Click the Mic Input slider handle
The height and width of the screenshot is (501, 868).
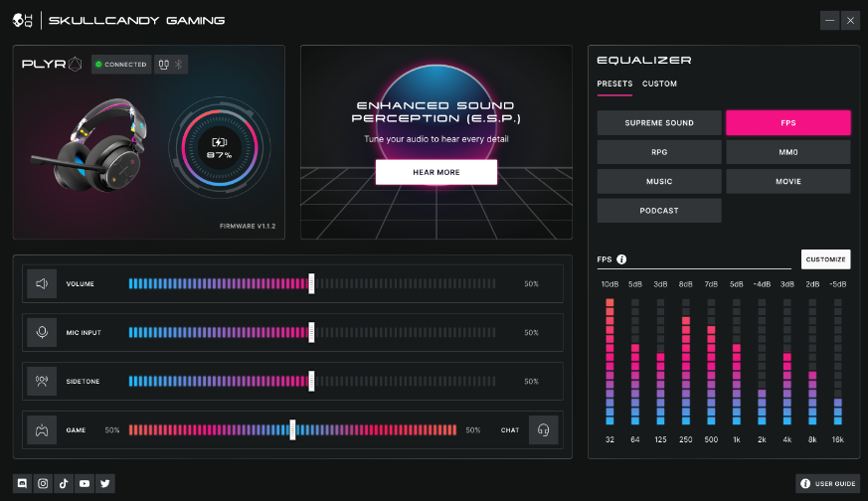311,333
